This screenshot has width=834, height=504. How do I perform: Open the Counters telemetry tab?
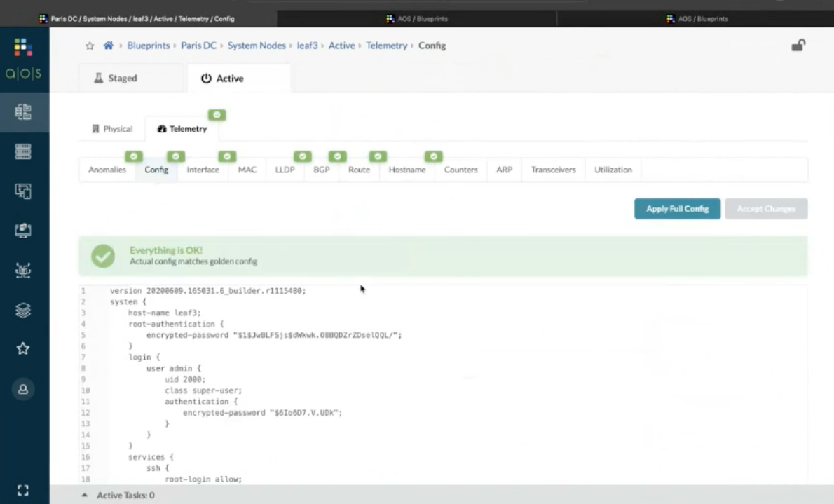point(460,170)
